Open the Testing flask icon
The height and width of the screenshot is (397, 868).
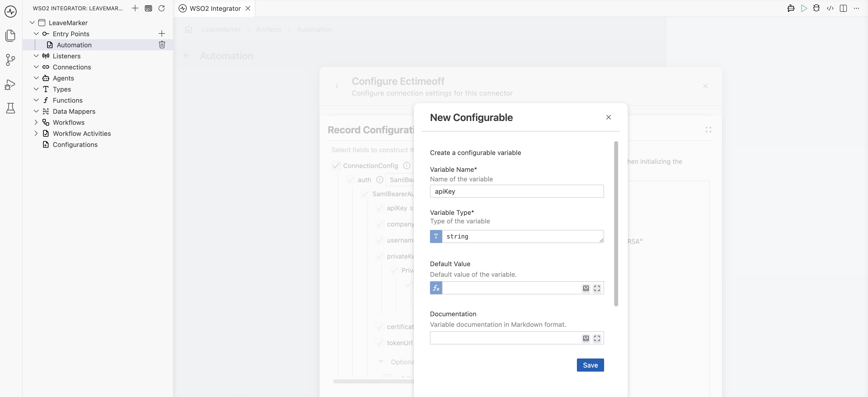click(11, 108)
